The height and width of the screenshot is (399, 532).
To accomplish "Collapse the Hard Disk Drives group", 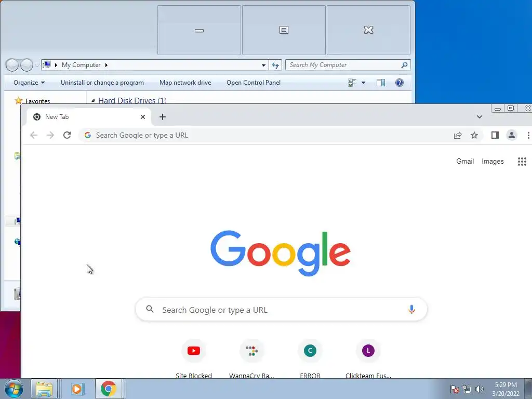I will click(x=93, y=100).
